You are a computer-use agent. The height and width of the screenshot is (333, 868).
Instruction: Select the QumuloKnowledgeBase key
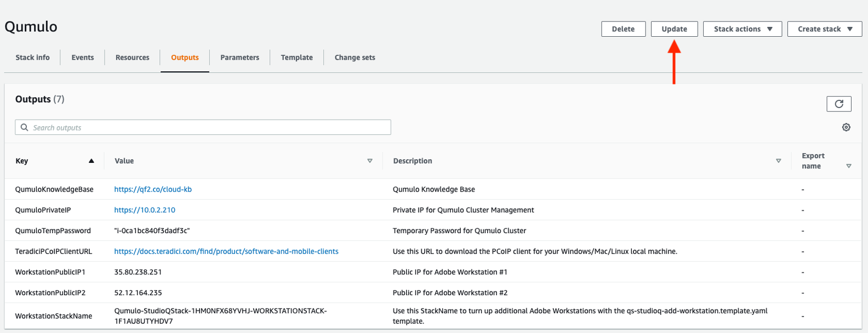[54, 189]
